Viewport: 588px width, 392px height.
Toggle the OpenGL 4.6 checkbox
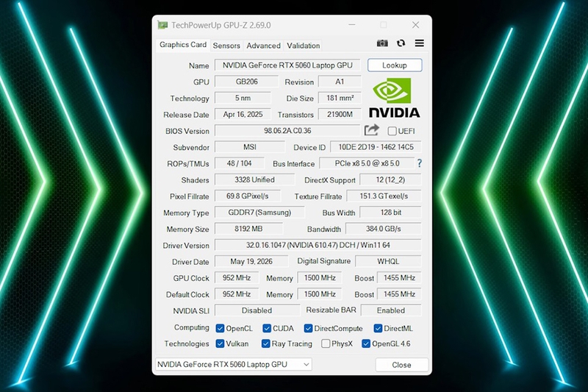point(366,343)
